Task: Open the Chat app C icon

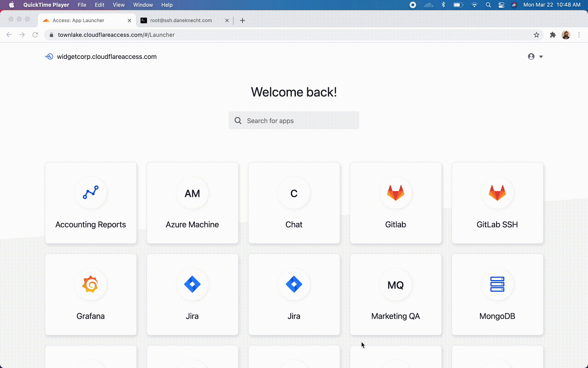Action: [x=294, y=194]
